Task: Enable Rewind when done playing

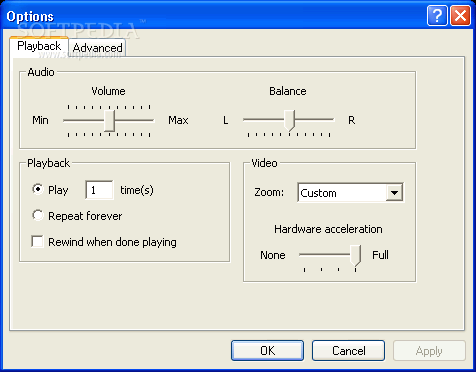Action: [37, 242]
